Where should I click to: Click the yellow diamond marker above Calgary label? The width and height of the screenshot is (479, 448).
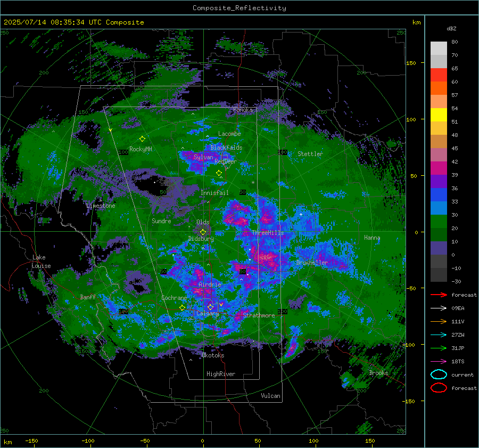pyautogui.click(x=210, y=307)
